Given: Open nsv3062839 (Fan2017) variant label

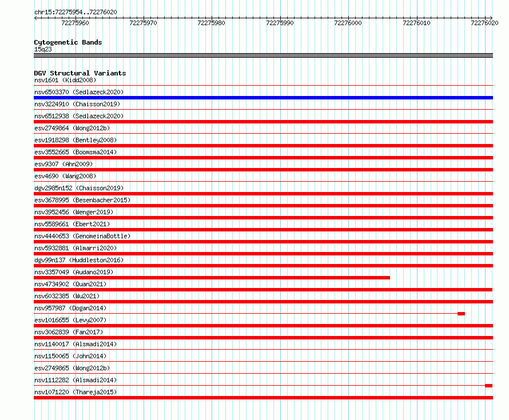Looking at the screenshot, I should coord(69,332).
